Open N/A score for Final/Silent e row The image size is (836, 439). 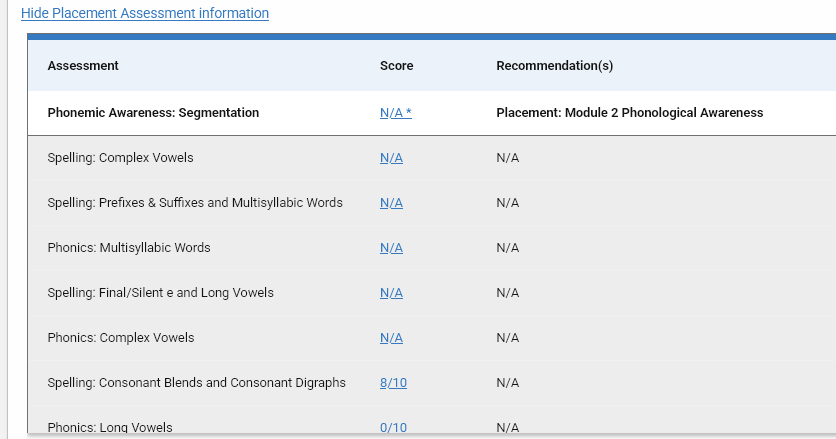tap(391, 293)
